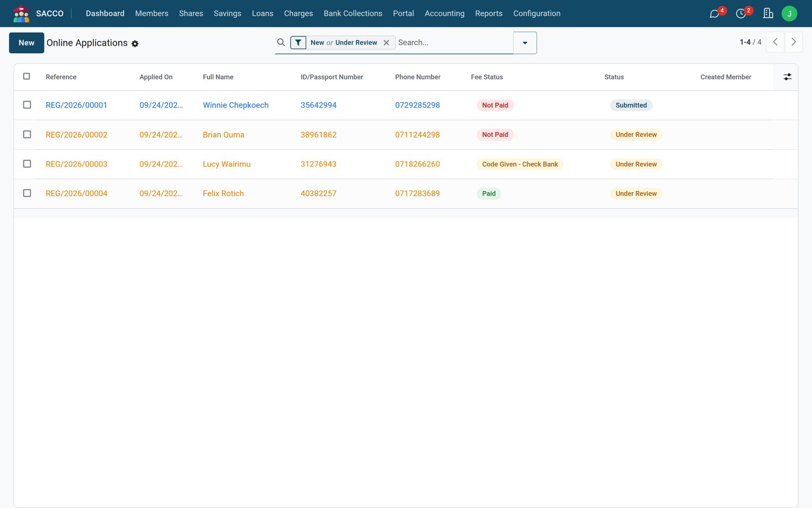Click the green Paid fee badge
The image size is (812, 508).
[489, 194]
